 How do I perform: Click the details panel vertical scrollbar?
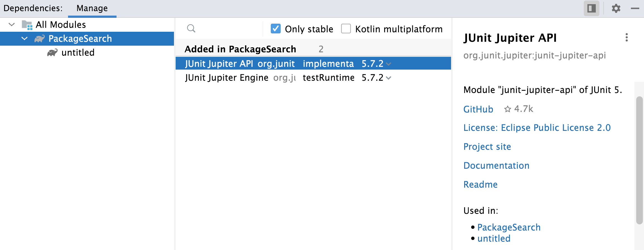639,160
